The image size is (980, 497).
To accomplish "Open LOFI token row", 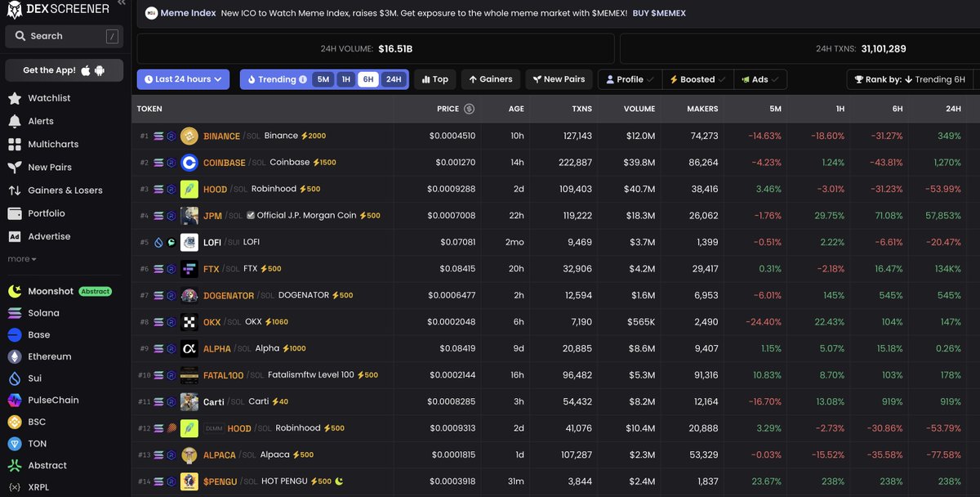I will coord(555,242).
